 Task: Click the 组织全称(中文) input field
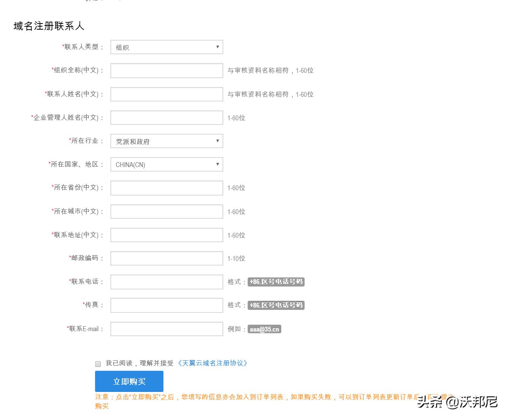[x=166, y=70]
